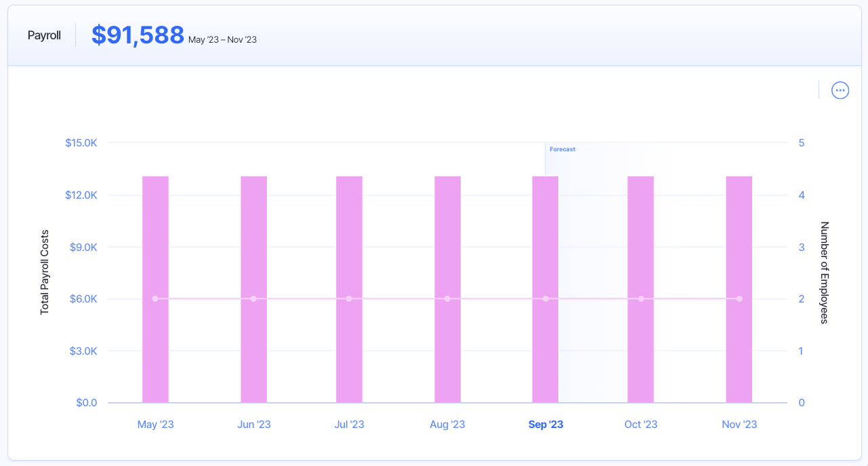The image size is (868, 466).
Task: Select the Nov '23 forecast bar
Action: pos(739,237)
